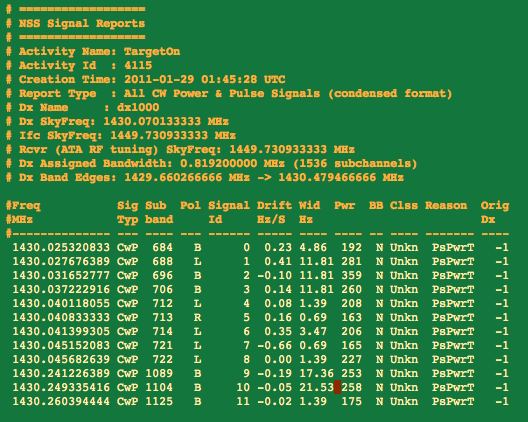Click the Activity Id value '4115'
528x422 pixels.
tap(138, 65)
